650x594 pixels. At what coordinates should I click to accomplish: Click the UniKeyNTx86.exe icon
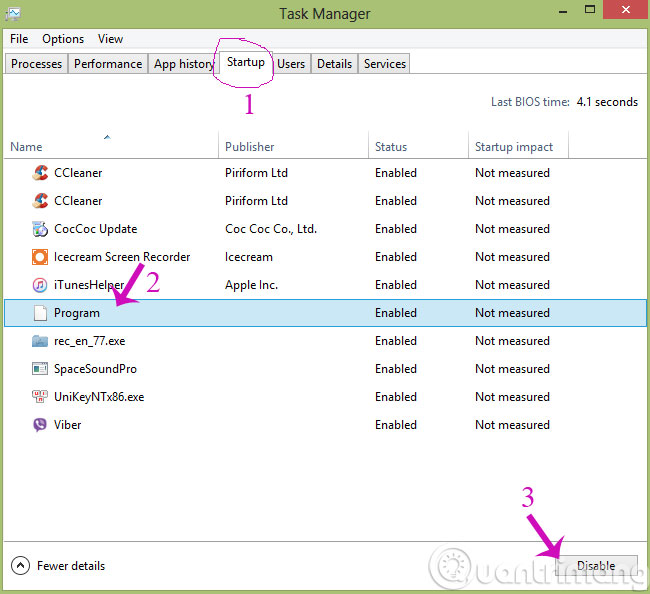[40, 397]
